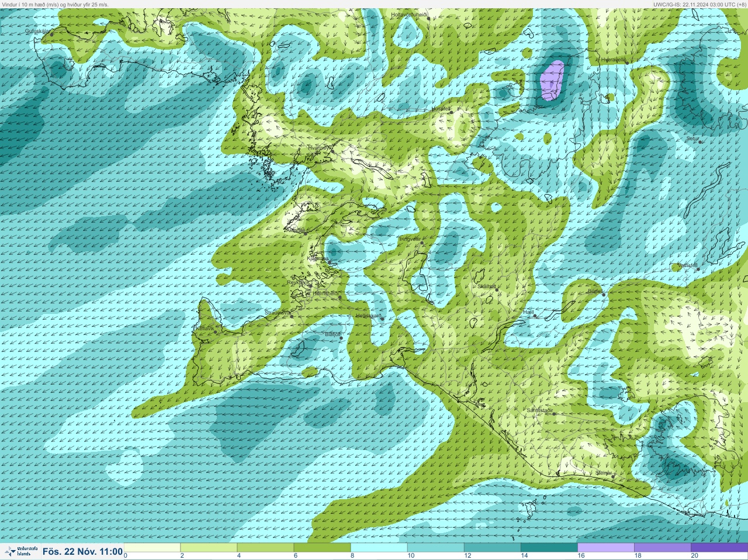Select the 2–4 m/s light green legend swatch
Viewport: 748px width, 560px height.
(x=209, y=548)
